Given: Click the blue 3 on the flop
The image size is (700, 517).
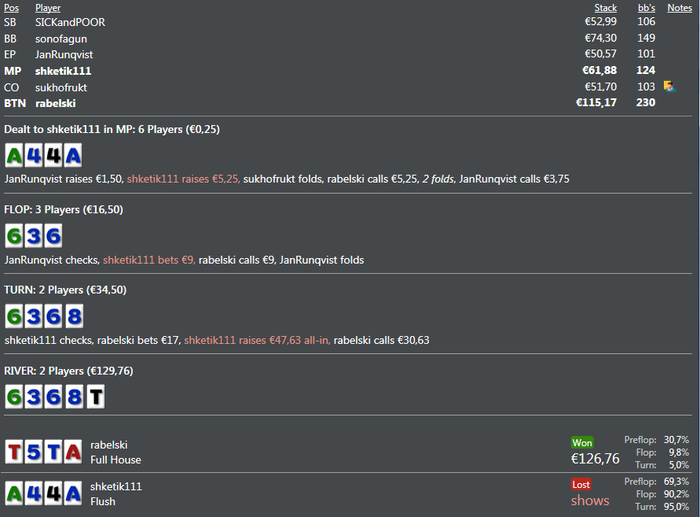Looking at the screenshot, I should [x=34, y=236].
